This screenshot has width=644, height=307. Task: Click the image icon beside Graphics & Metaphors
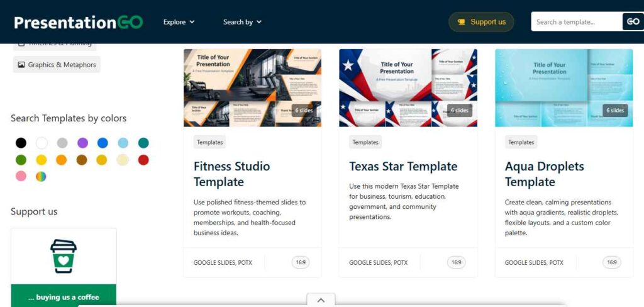pyautogui.click(x=21, y=65)
